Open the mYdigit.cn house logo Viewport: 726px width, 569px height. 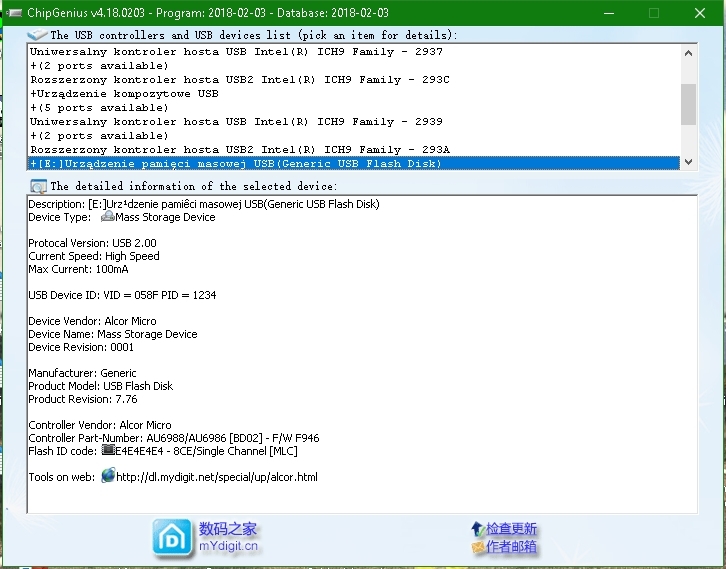(x=172, y=538)
